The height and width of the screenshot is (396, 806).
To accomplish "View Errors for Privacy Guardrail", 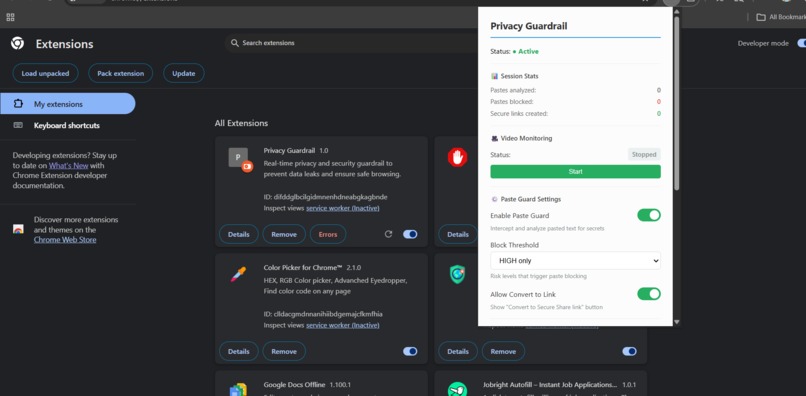I will 328,234.
